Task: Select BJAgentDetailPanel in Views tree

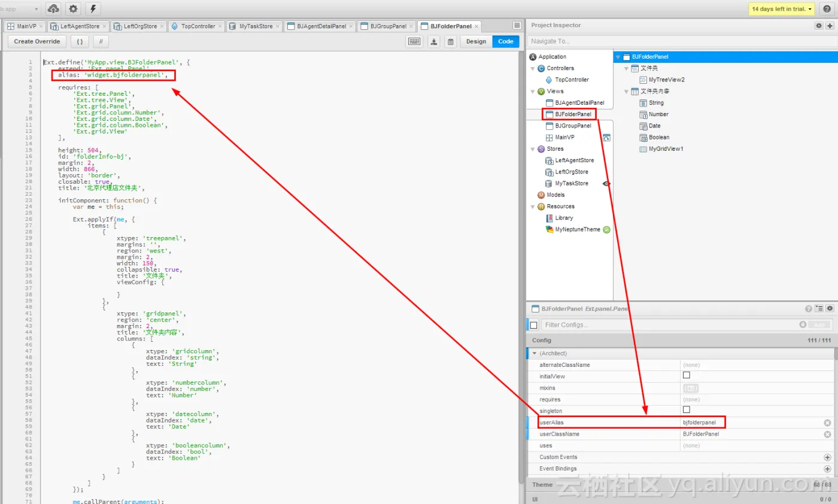Action: point(579,103)
